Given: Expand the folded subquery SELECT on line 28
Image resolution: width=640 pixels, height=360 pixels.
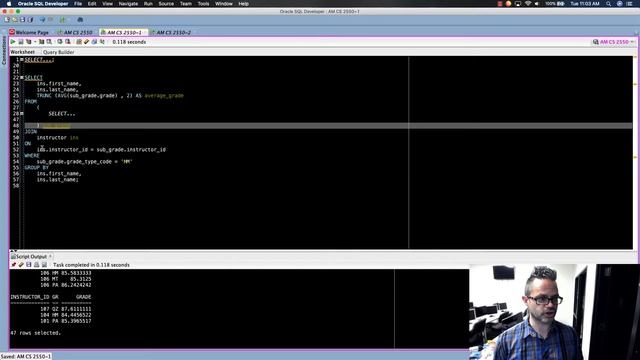Looking at the screenshot, I should 22,113.
